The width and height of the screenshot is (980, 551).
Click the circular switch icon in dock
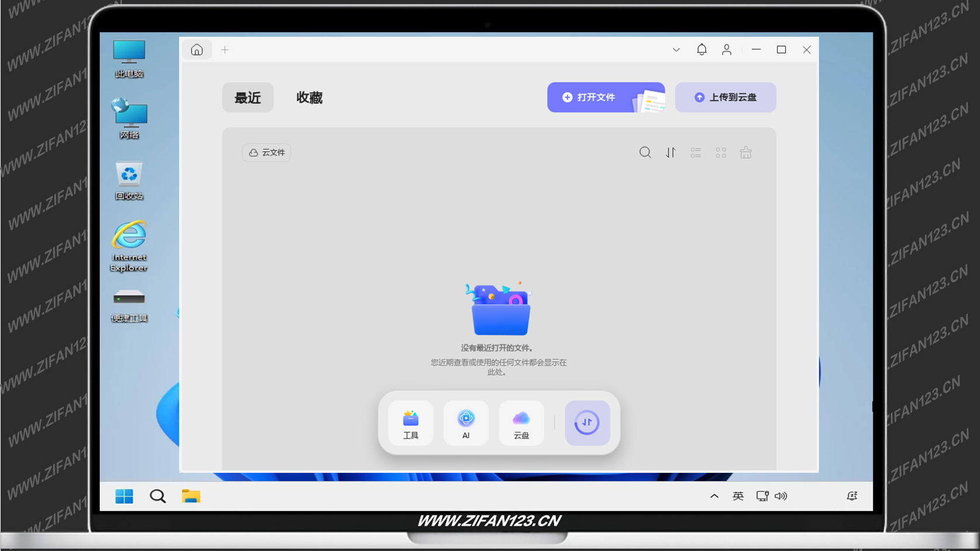point(587,423)
